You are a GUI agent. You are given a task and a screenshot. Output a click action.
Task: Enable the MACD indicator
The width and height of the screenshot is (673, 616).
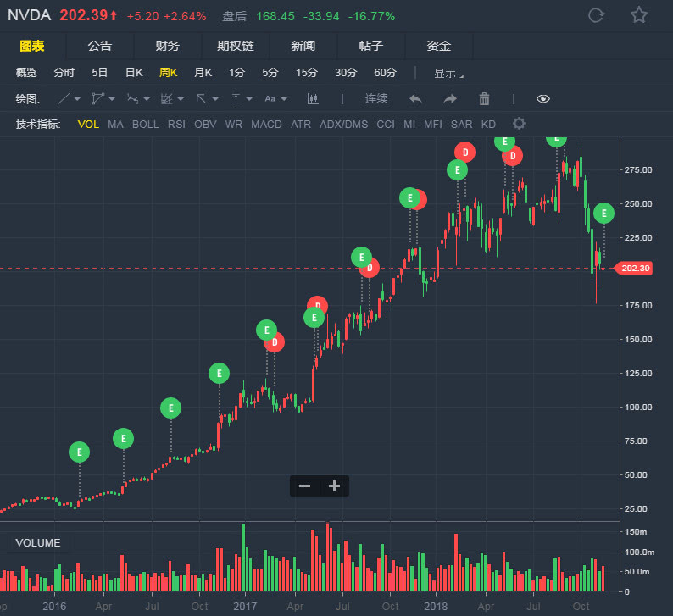(266, 125)
